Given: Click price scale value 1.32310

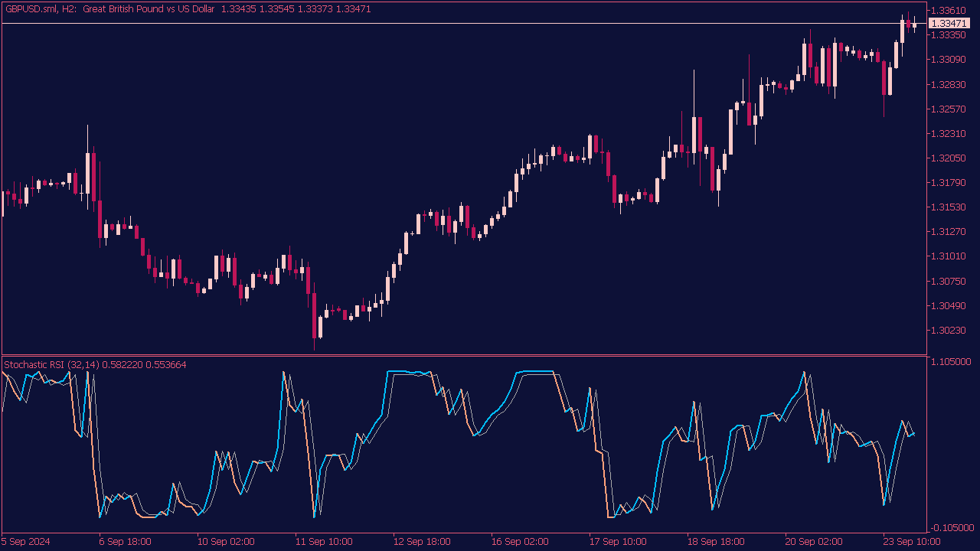Looking at the screenshot, I should click(949, 133).
